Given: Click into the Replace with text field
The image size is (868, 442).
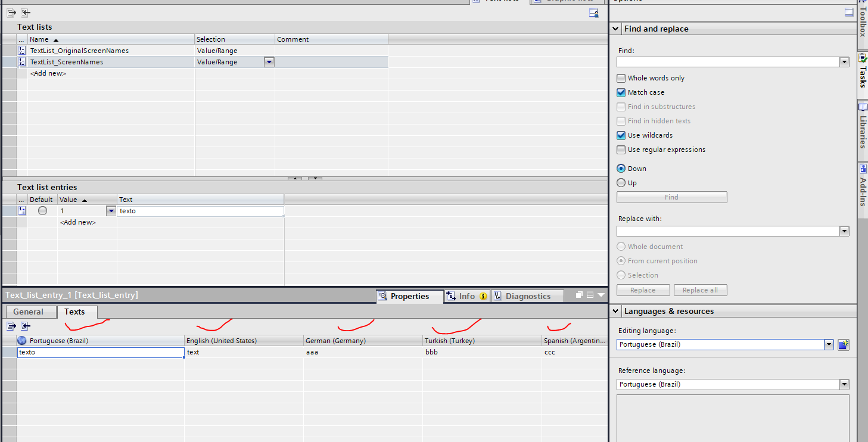Looking at the screenshot, I should point(728,231).
